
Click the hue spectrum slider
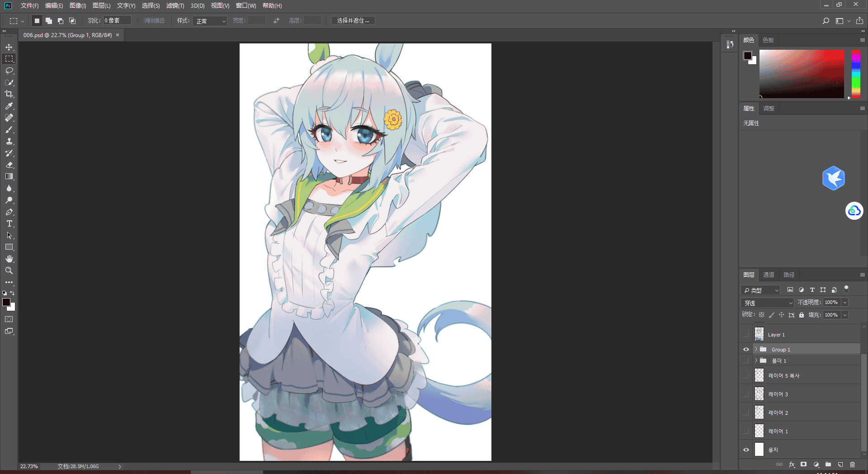click(856, 74)
